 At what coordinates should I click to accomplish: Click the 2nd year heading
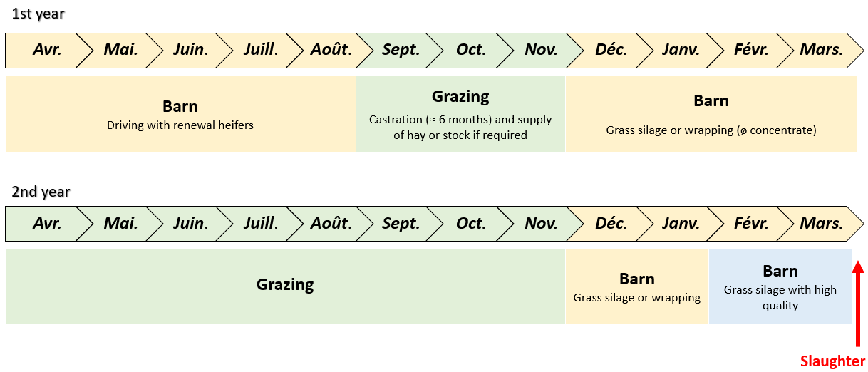(41, 192)
